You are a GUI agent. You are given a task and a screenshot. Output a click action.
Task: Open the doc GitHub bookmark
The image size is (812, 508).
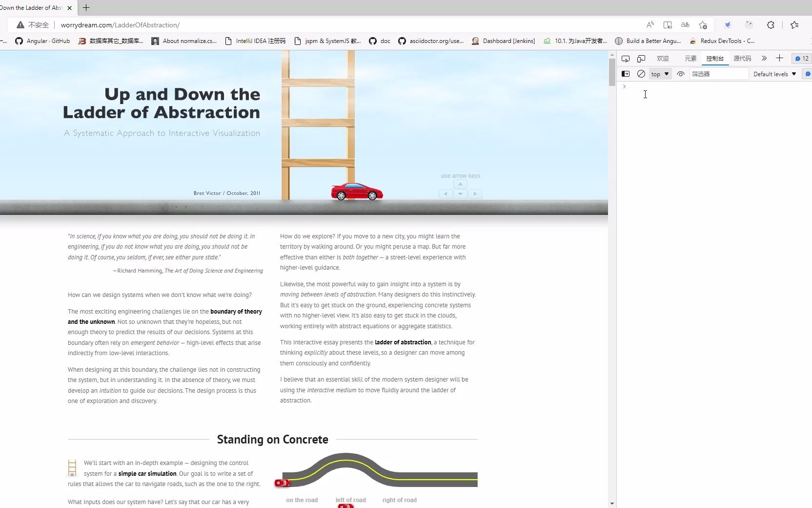(x=380, y=41)
